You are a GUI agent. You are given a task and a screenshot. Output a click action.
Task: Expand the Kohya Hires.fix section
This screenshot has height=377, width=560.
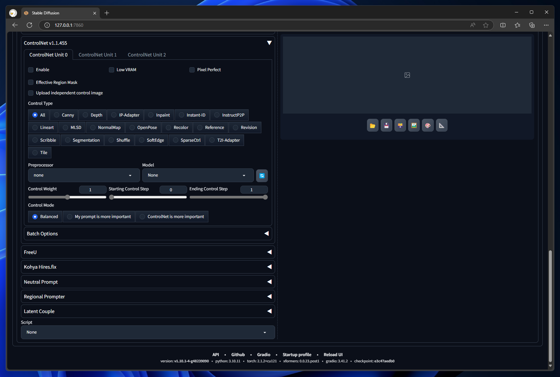148,267
